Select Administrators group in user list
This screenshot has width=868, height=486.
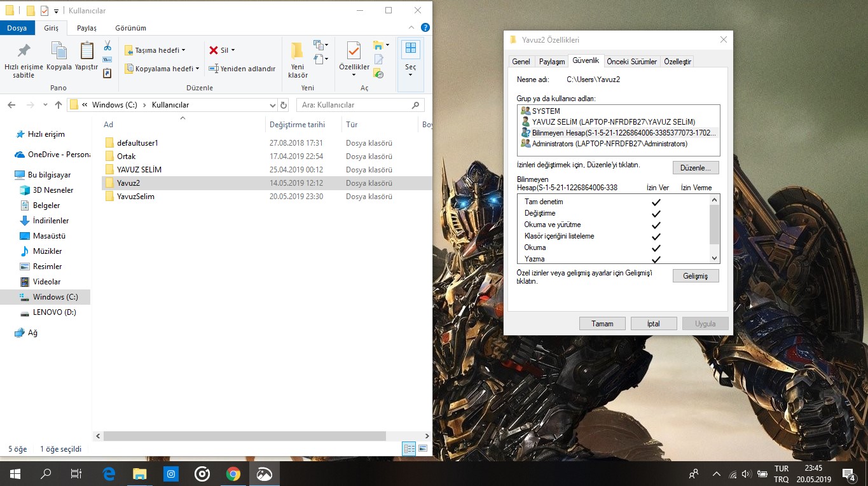point(619,144)
